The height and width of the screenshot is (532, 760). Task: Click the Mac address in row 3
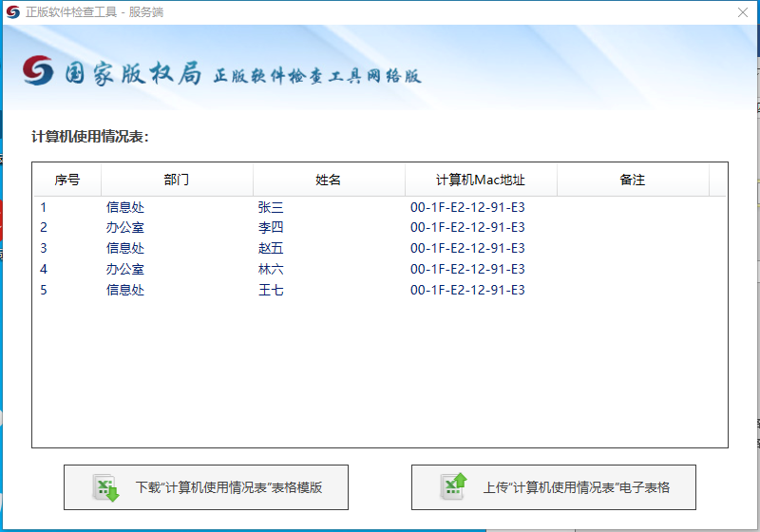click(x=467, y=248)
